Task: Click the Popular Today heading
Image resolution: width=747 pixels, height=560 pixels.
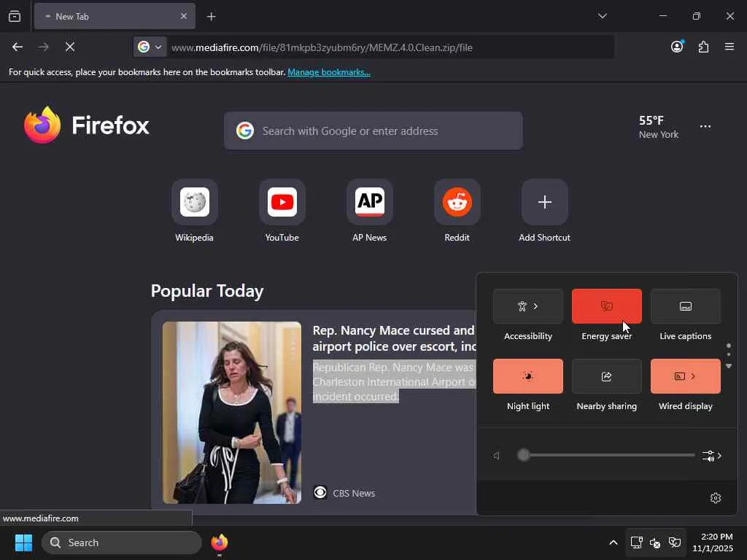Action: (207, 291)
